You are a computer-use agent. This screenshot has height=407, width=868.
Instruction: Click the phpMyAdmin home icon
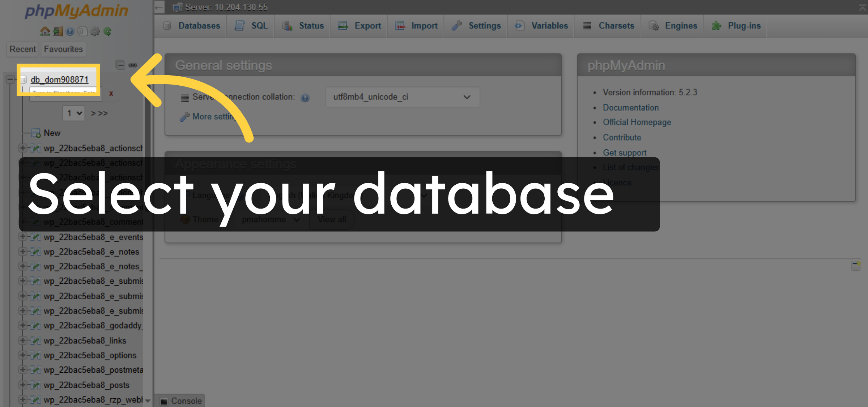tap(45, 31)
